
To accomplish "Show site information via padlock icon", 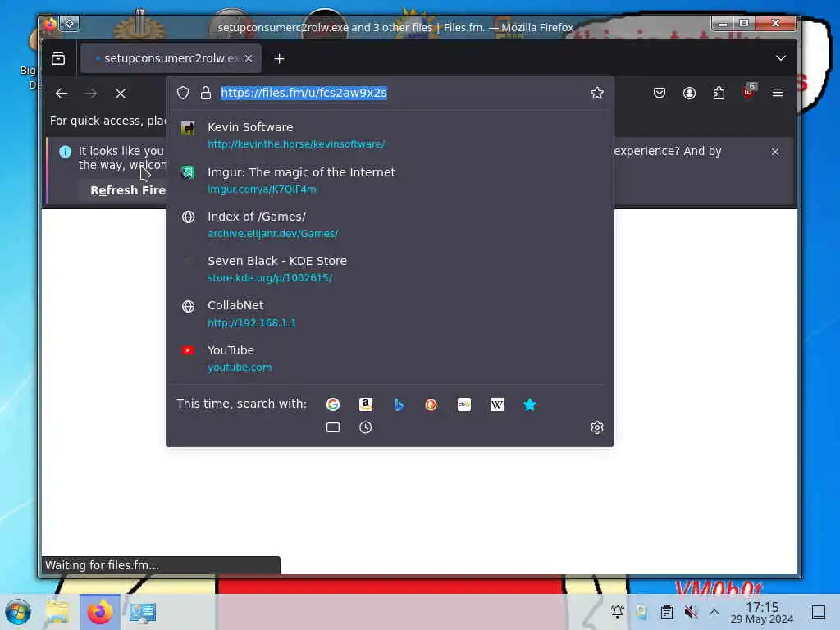I will pos(206,93).
